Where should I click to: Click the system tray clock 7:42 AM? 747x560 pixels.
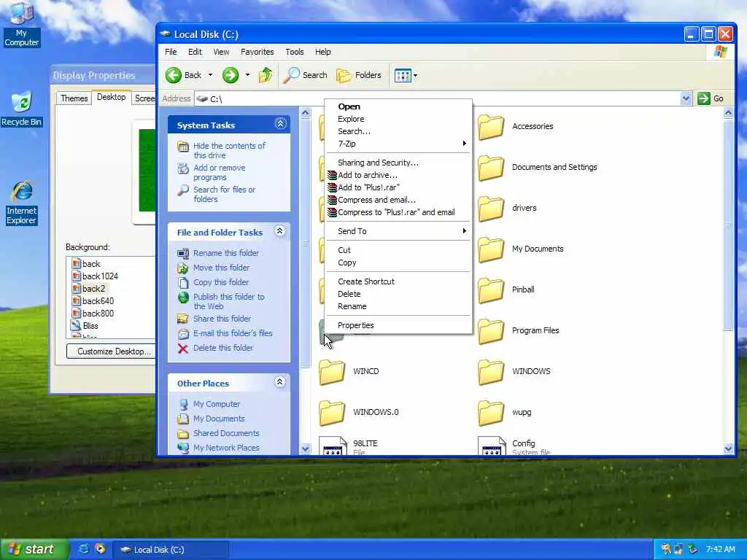tap(720, 550)
